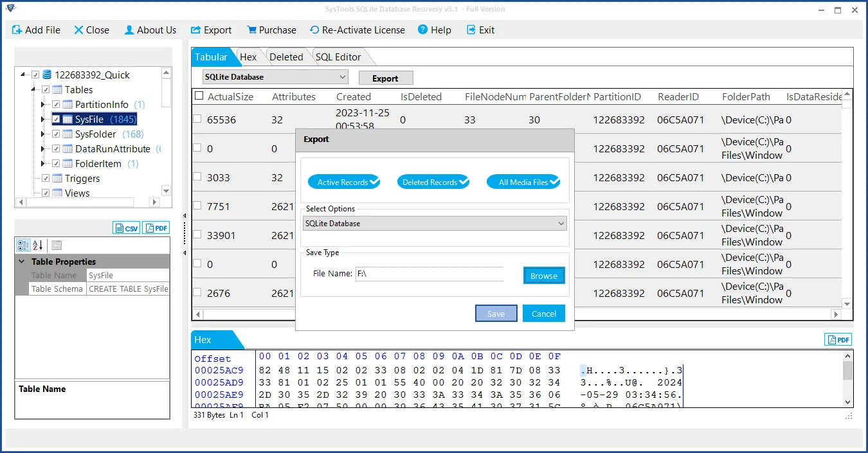Collapse the Table Properties section
This screenshot has width=868, height=453.
pos(22,262)
